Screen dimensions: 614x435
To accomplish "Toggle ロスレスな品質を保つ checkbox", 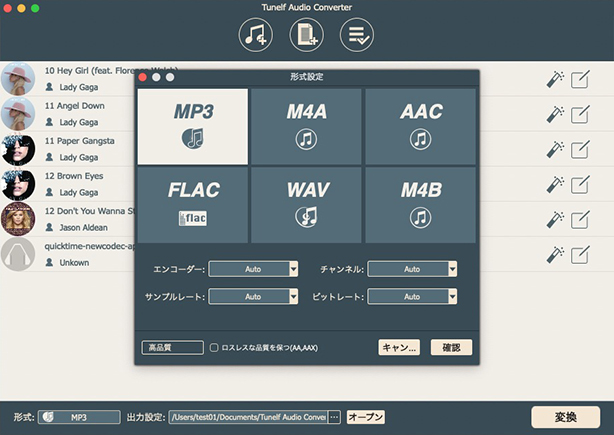I will [214, 347].
